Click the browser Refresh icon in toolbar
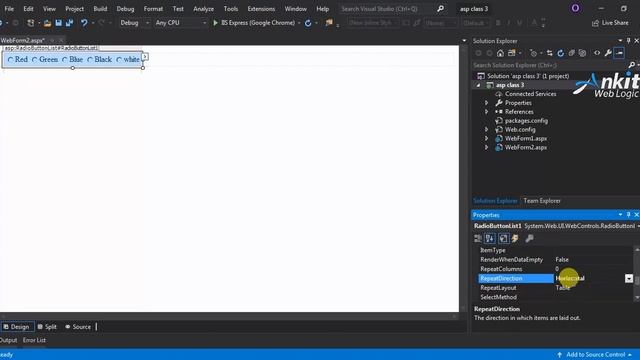This screenshot has height=360, width=640. coord(308,23)
